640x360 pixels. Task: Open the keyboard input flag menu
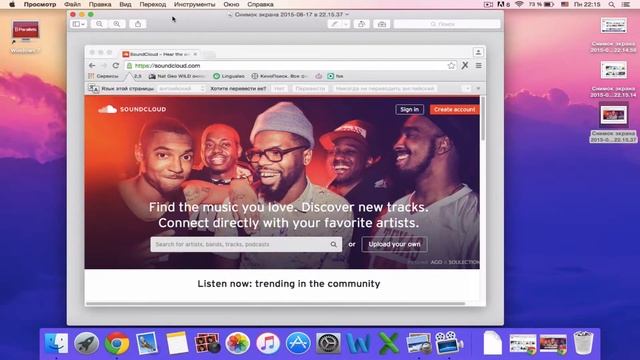point(565,4)
